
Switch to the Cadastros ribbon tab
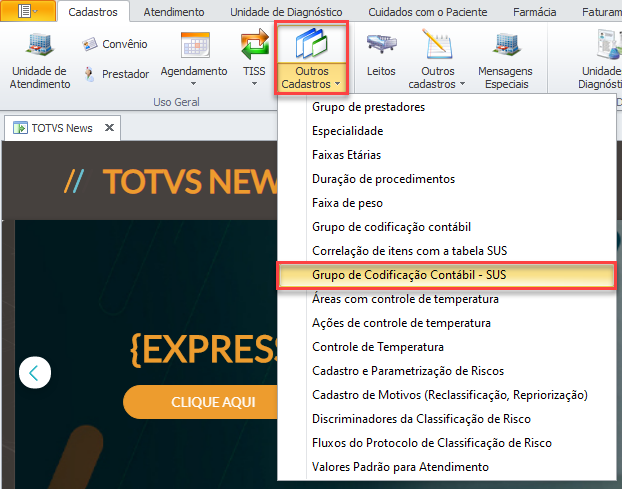click(93, 12)
